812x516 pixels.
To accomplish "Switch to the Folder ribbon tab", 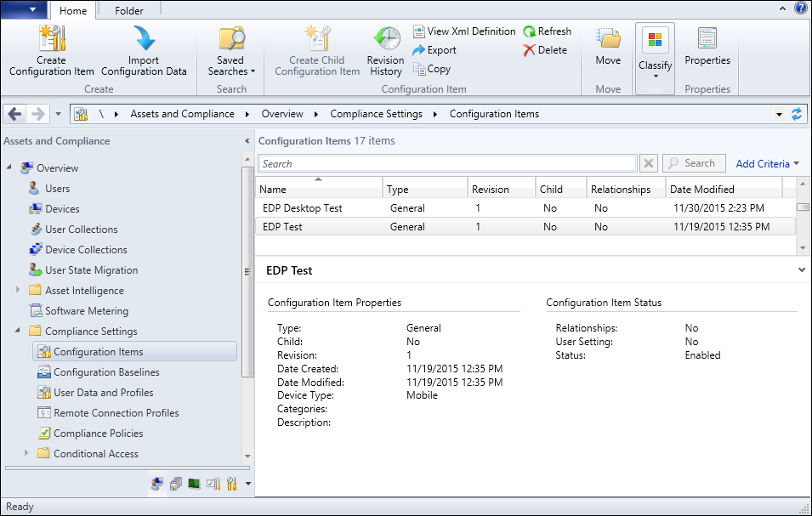I will click(129, 11).
